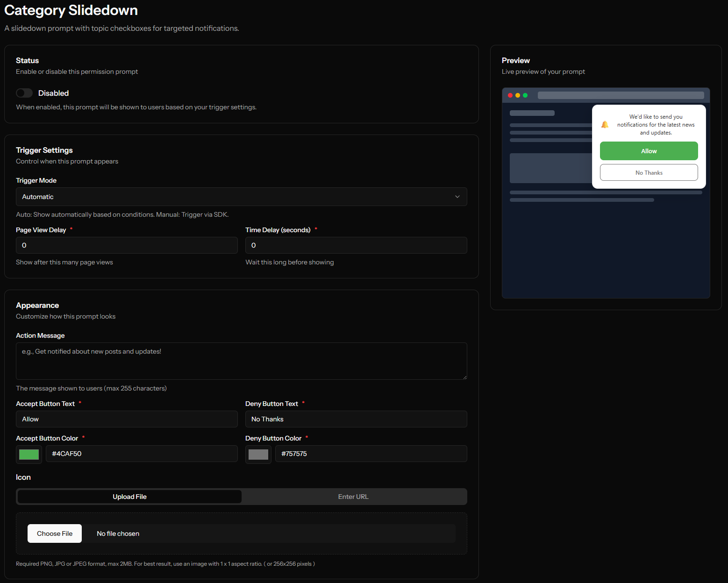Click the Choose File button
The height and width of the screenshot is (583, 728).
coord(54,533)
